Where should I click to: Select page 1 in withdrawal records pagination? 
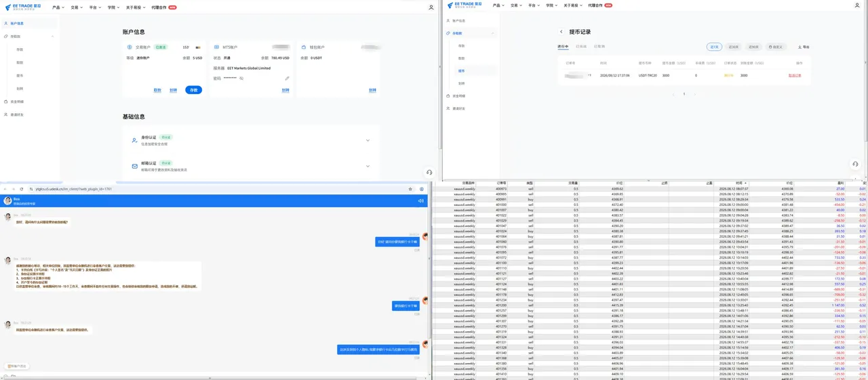click(x=684, y=94)
